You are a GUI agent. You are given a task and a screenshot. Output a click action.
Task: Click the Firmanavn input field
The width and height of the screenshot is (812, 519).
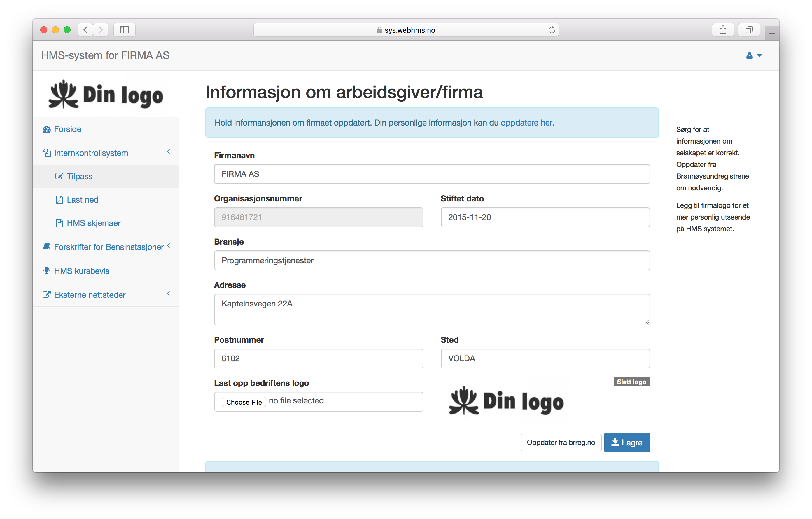click(432, 174)
